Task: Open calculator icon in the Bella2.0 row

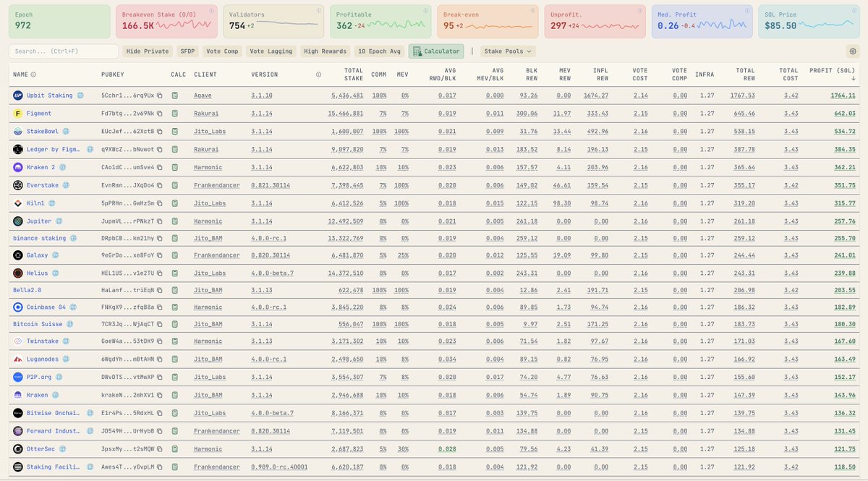Action: point(175,289)
